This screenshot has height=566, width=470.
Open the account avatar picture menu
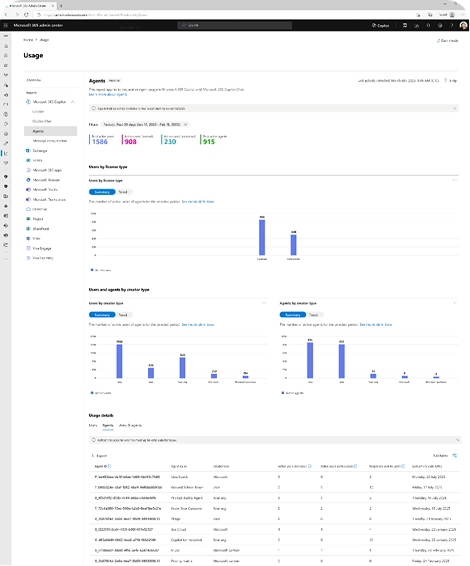(463, 25)
